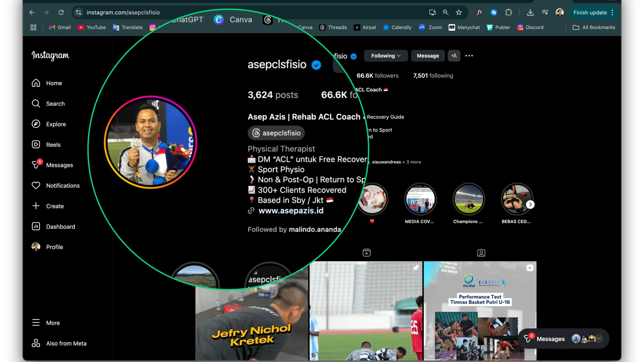Viewport: 644px width, 362px height.
Task: Show Chrome downloads
Action: [530, 12]
